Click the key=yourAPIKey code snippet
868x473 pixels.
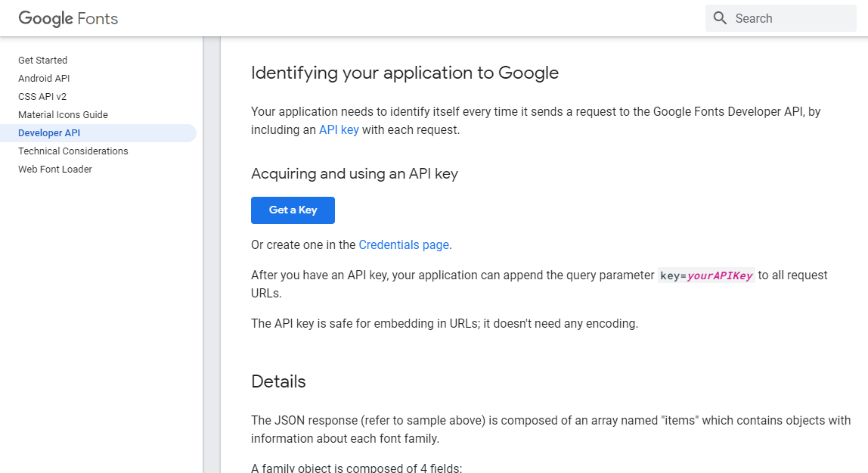coord(706,275)
